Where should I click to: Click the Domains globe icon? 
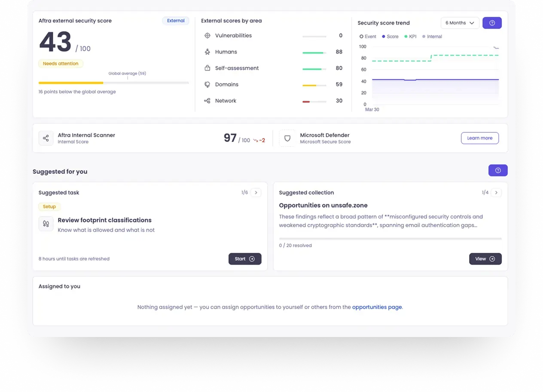207,85
